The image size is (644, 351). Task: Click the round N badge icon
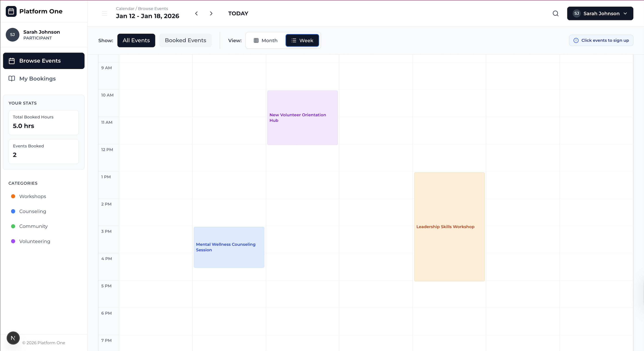[x=13, y=338]
